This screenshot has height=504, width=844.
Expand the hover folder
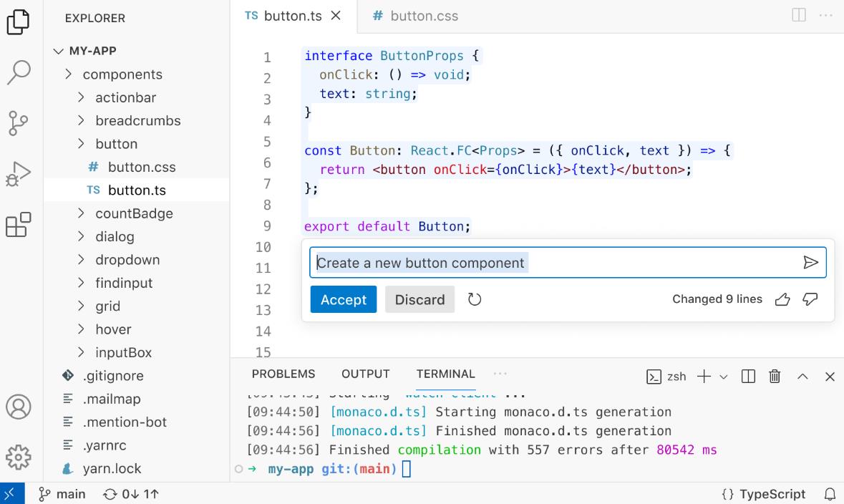pos(136,329)
